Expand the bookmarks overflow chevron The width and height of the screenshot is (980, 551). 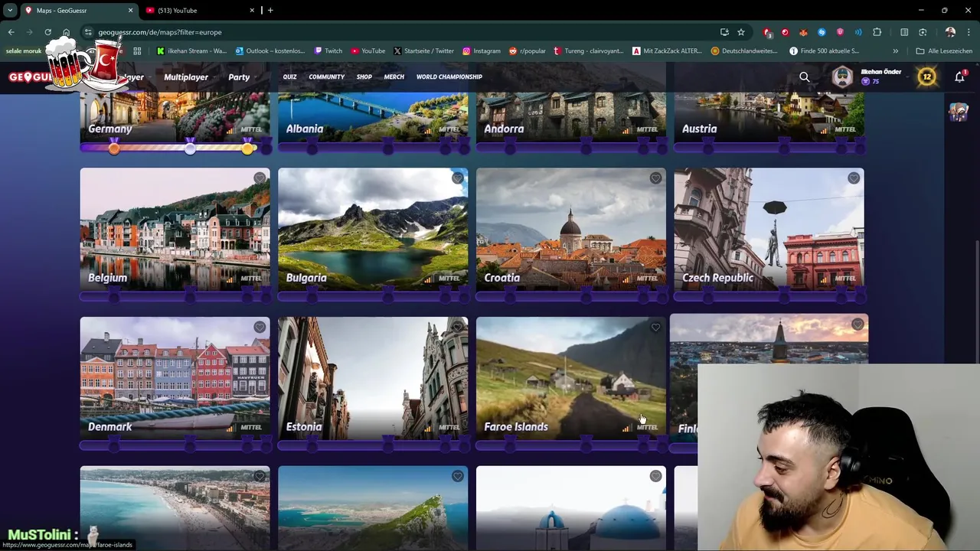pos(895,51)
